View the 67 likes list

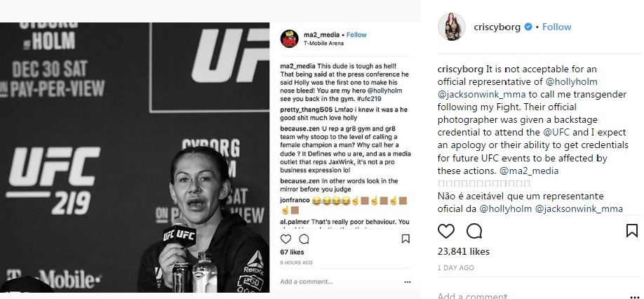(x=292, y=252)
